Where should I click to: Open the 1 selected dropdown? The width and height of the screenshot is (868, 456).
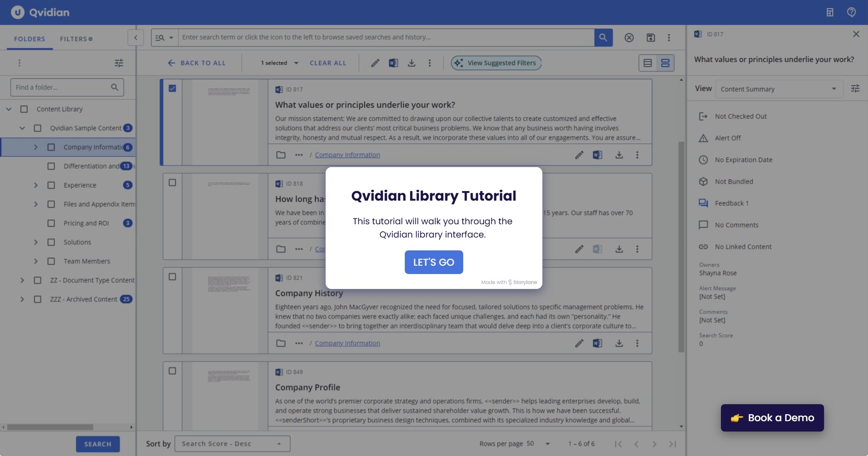pyautogui.click(x=280, y=63)
